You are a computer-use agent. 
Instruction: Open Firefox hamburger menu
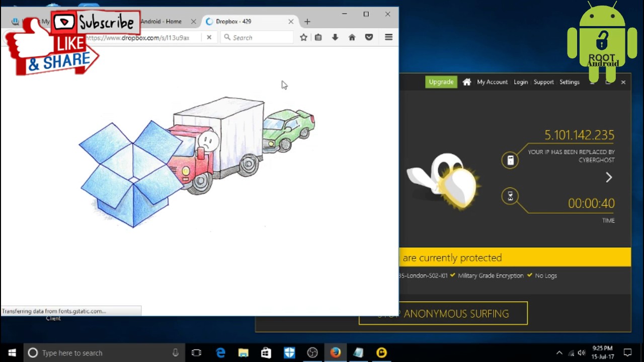[x=388, y=37]
